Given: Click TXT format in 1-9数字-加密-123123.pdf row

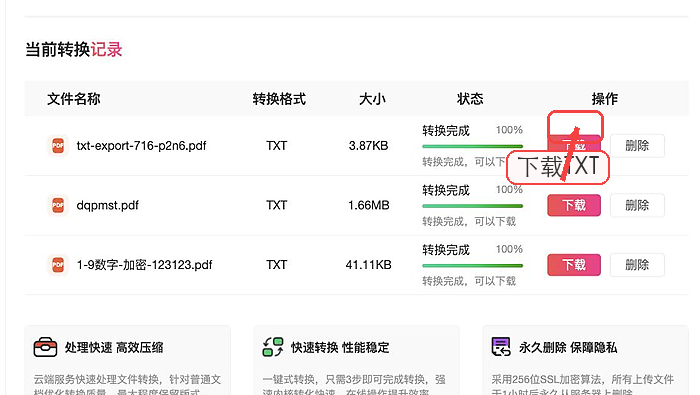Looking at the screenshot, I should pos(277,265).
